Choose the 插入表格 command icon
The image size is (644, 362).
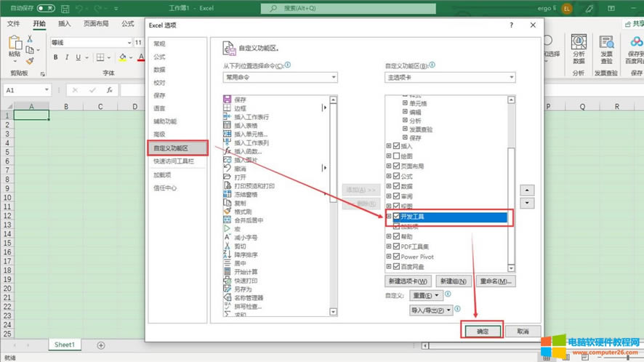point(227,125)
